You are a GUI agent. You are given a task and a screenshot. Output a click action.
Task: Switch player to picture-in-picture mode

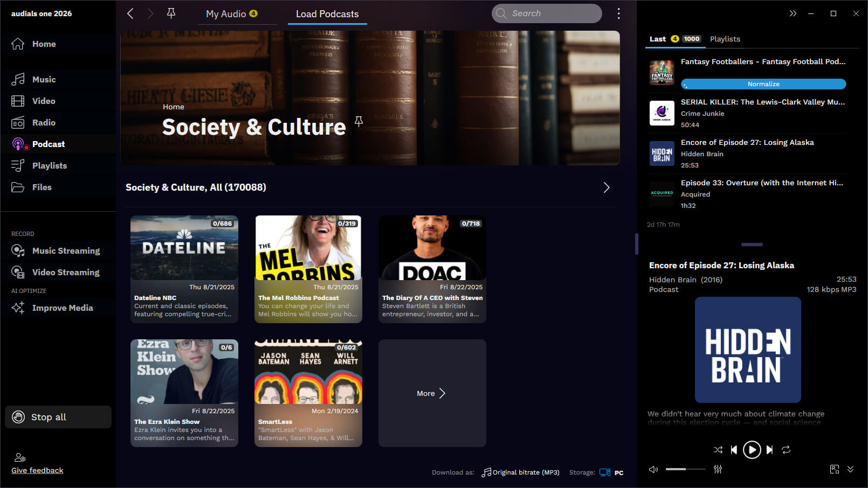(x=835, y=469)
